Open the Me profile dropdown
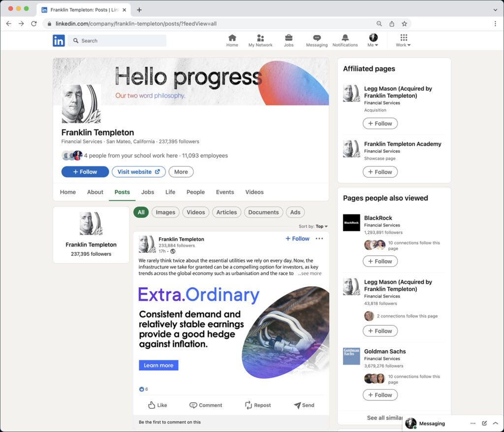Screen dimensions: 504x432 click(x=373, y=40)
